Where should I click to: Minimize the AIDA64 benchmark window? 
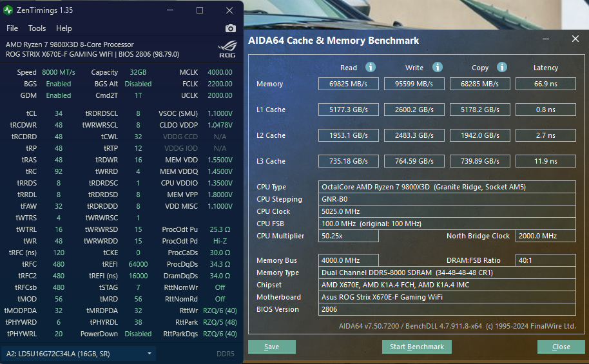(546, 39)
